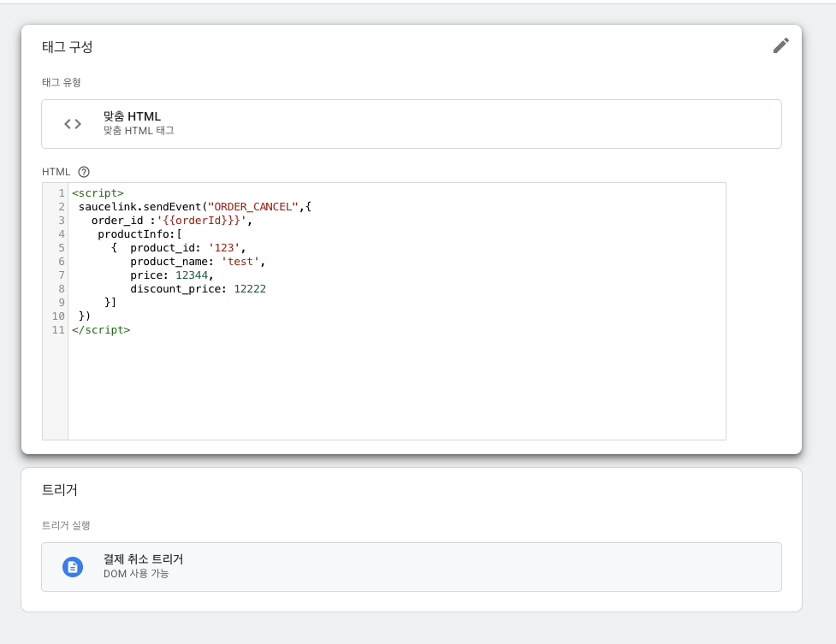Click the discount_price value 12222
836x644 pixels.
[250, 289]
